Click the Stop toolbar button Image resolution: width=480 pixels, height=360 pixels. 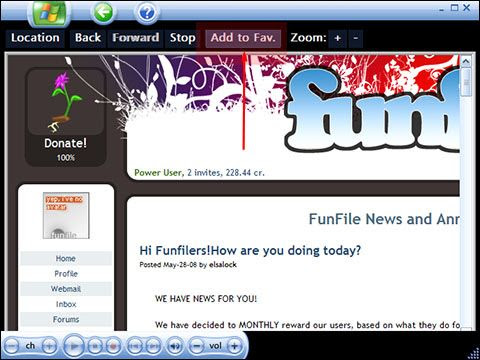[182, 38]
